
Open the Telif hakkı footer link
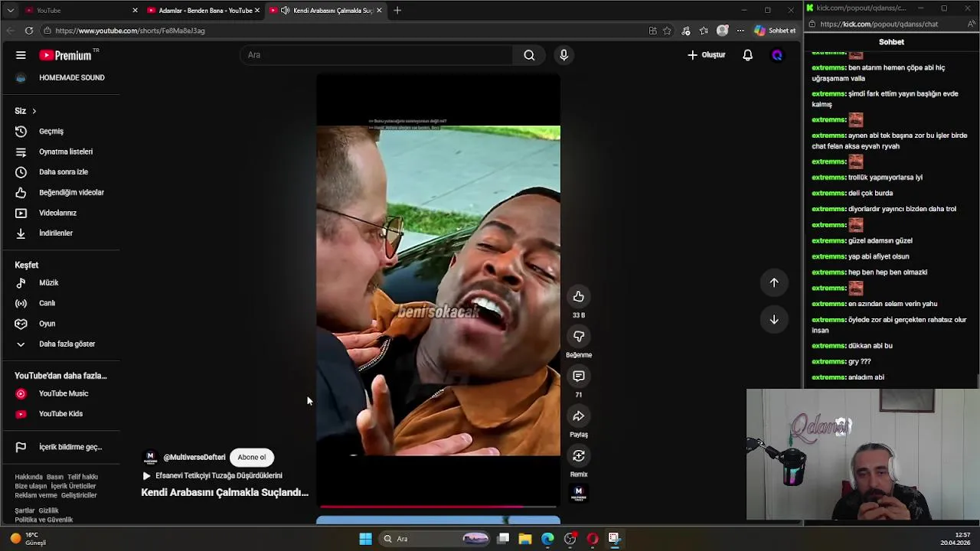click(83, 477)
